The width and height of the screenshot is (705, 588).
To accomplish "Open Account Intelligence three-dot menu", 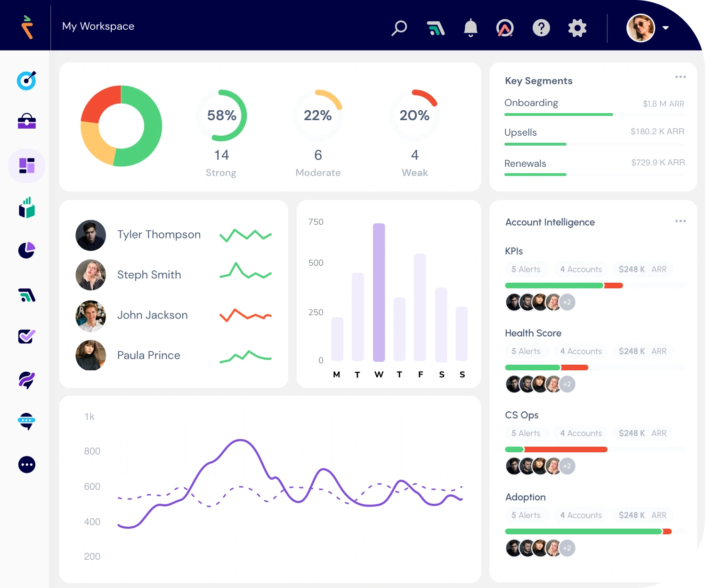I will [x=681, y=221].
